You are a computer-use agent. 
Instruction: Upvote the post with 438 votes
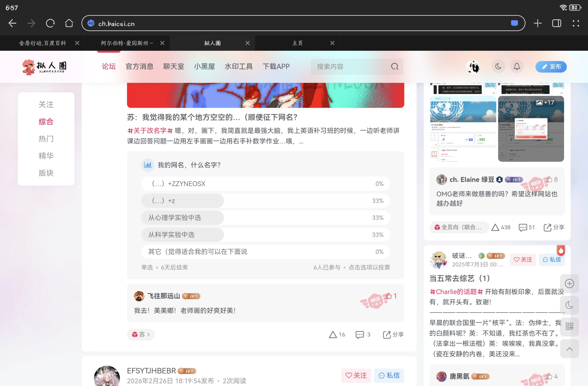point(501,227)
